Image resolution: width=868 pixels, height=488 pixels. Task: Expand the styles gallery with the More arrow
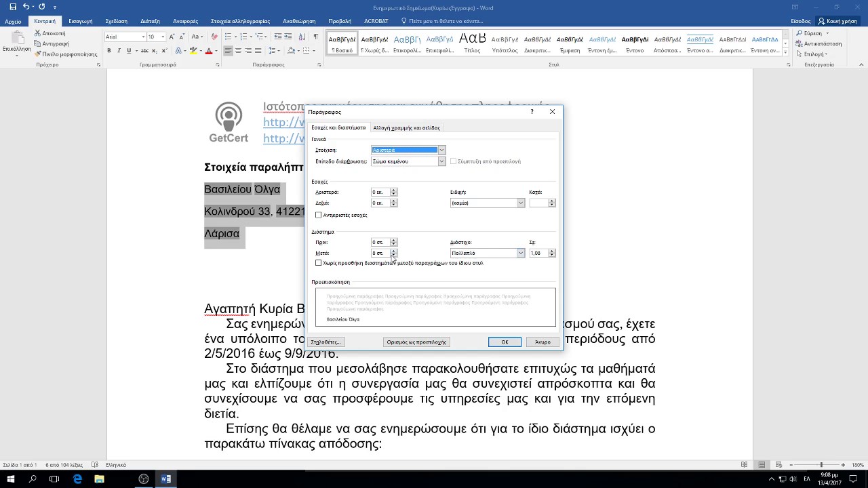(785, 53)
